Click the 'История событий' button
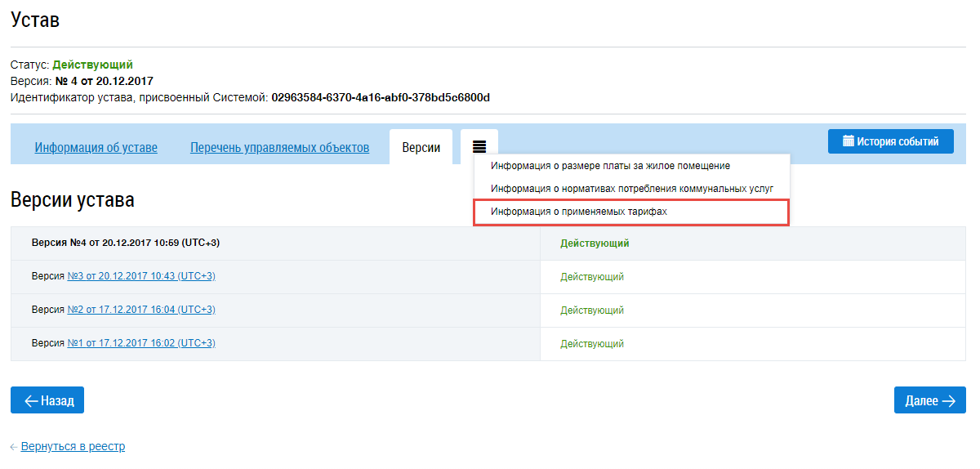Viewport: 980px width, 469px height. [x=891, y=141]
